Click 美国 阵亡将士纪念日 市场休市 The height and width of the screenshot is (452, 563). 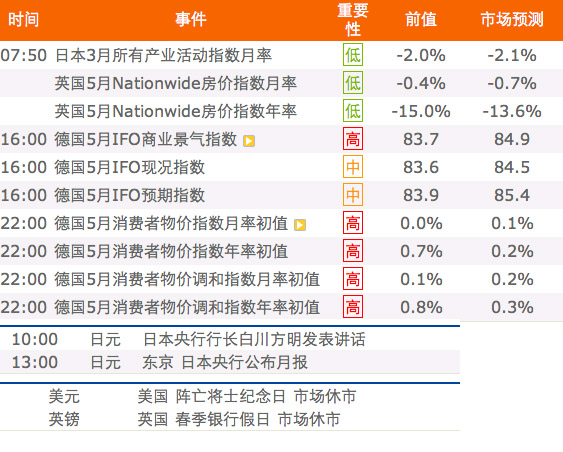[x=247, y=397]
